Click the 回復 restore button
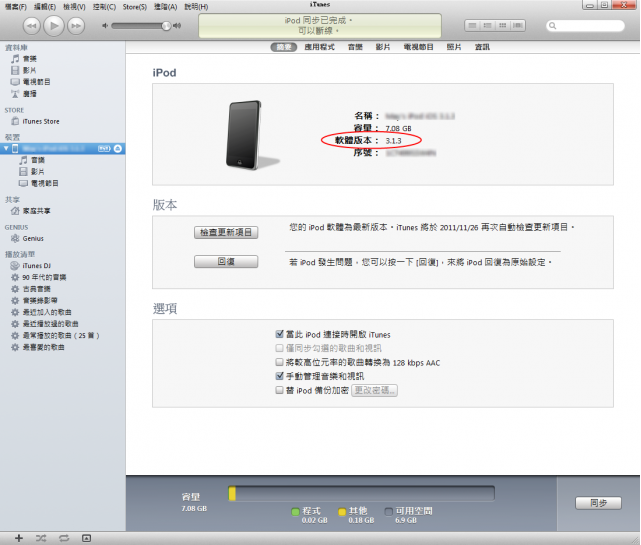 [226, 261]
